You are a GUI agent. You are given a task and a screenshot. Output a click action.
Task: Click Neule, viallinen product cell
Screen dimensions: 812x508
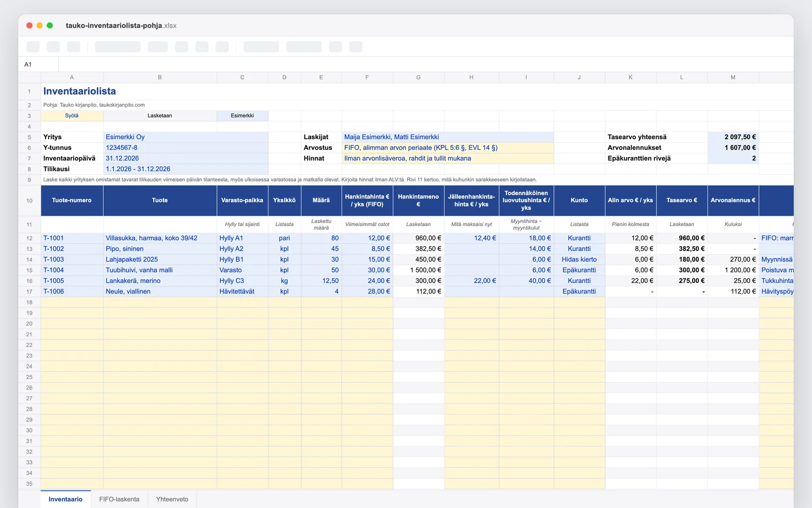click(x=160, y=292)
